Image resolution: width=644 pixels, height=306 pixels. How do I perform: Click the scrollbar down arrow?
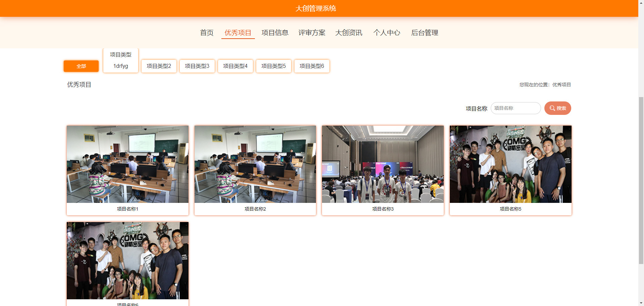[641, 303]
